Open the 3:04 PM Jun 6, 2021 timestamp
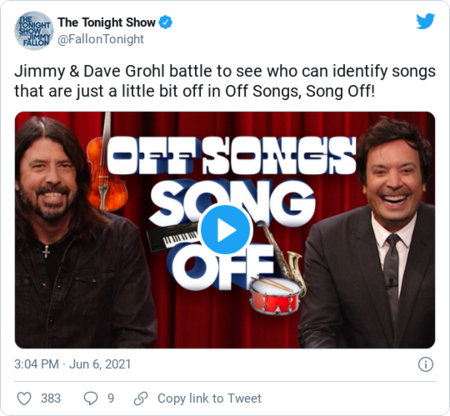 click(72, 364)
